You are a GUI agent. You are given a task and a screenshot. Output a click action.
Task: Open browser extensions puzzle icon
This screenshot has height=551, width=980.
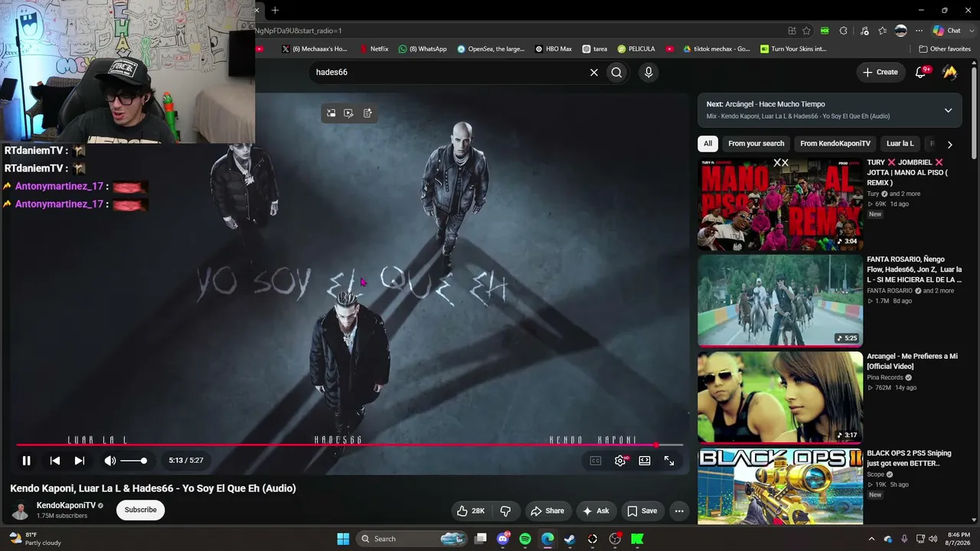coord(844,31)
